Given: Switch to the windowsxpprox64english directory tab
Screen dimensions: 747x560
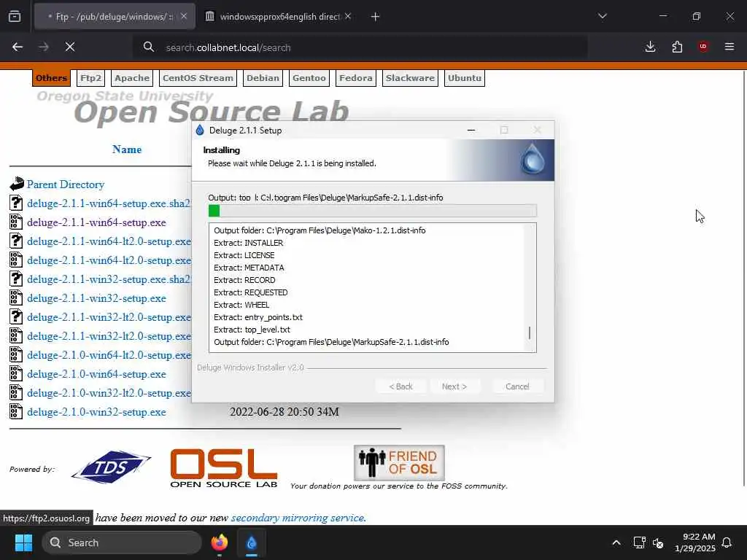Looking at the screenshot, I should pos(279,17).
